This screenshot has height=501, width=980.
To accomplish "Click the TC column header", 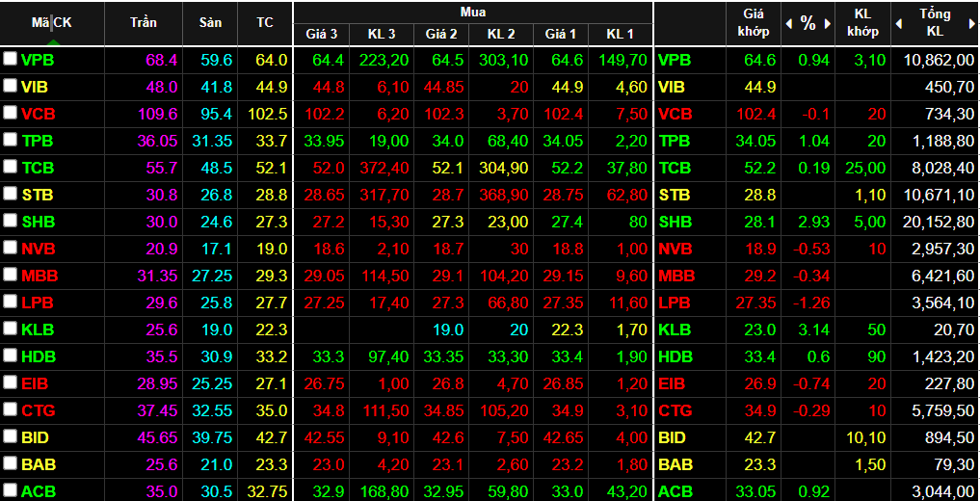I will pyautogui.click(x=264, y=23).
